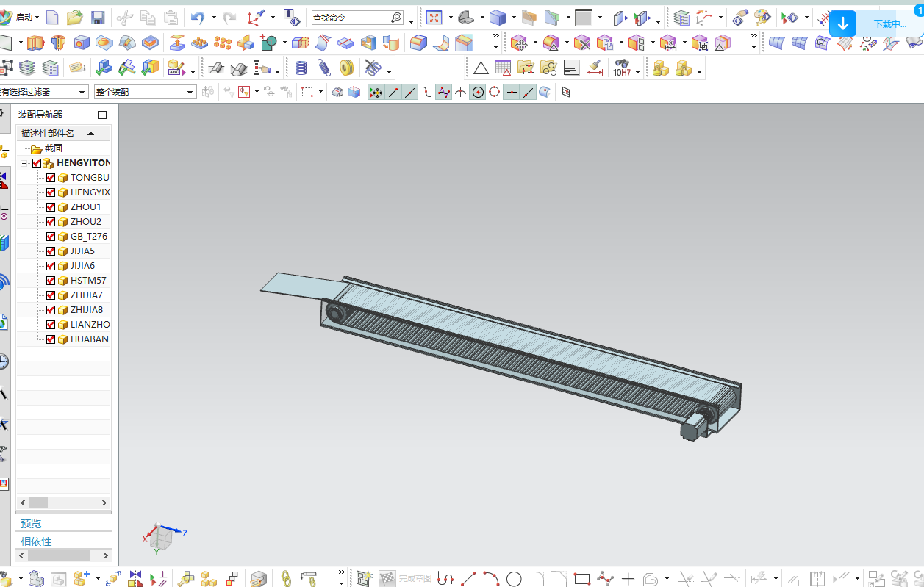Click the extrude icon in feature toolbar
The height and width of the screenshot is (587, 924).
(35, 43)
